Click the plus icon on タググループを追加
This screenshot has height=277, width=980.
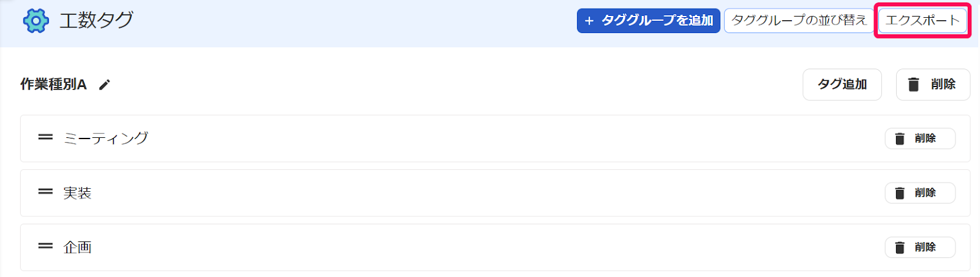(x=589, y=21)
